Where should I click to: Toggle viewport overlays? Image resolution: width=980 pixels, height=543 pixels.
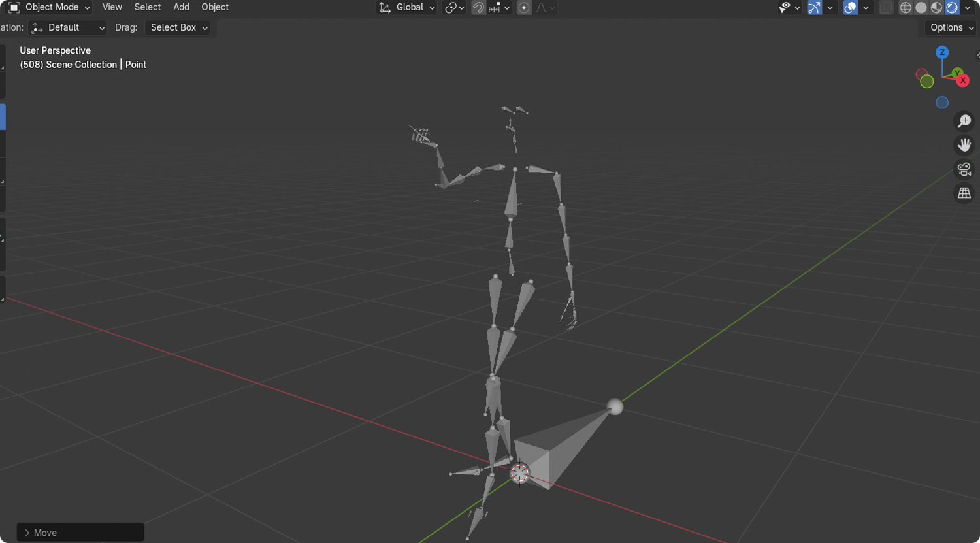pyautogui.click(x=850, y=8)
